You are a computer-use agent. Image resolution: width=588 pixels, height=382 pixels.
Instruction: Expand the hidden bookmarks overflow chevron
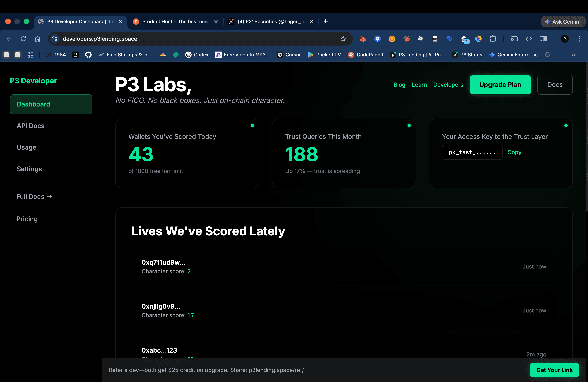coord(574,55)
